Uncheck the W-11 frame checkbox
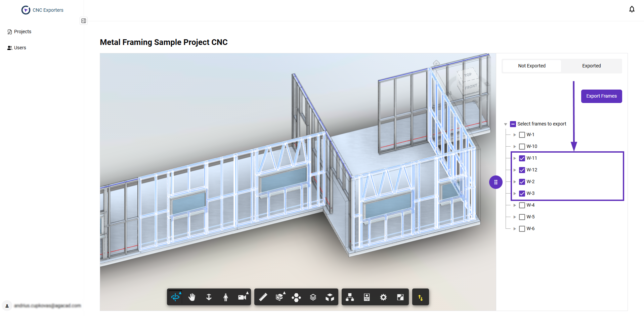The height and width of the screenshot is (316, 644). click(x=522, y=158)
